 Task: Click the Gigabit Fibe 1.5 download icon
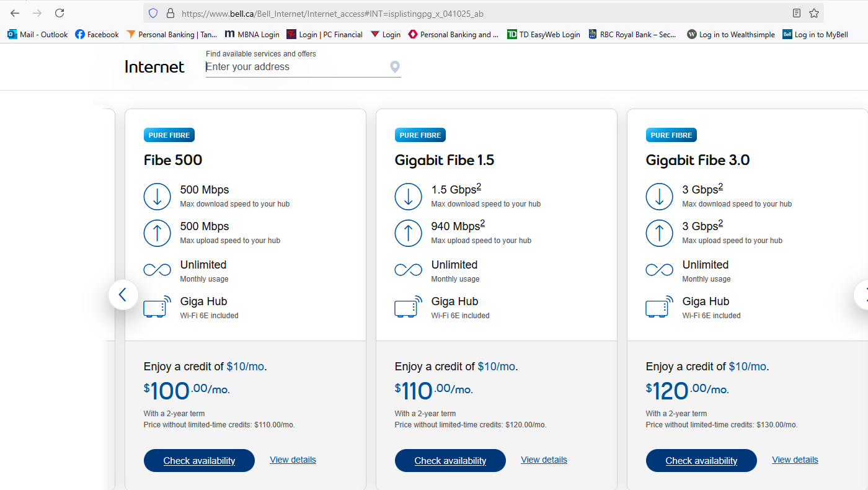408,196
